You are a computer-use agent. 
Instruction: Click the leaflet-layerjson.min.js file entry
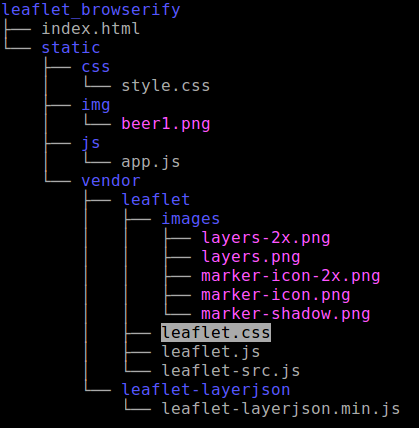(x=281, y=409)
